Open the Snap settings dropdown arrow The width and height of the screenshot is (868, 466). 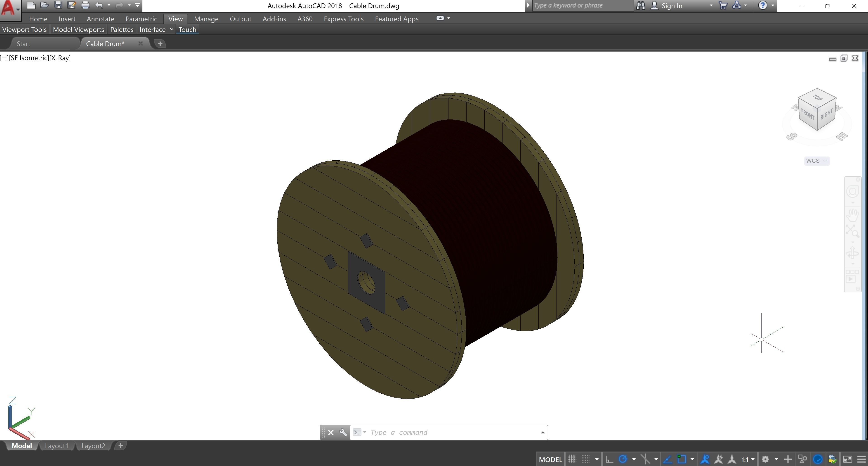coord(597,459)
